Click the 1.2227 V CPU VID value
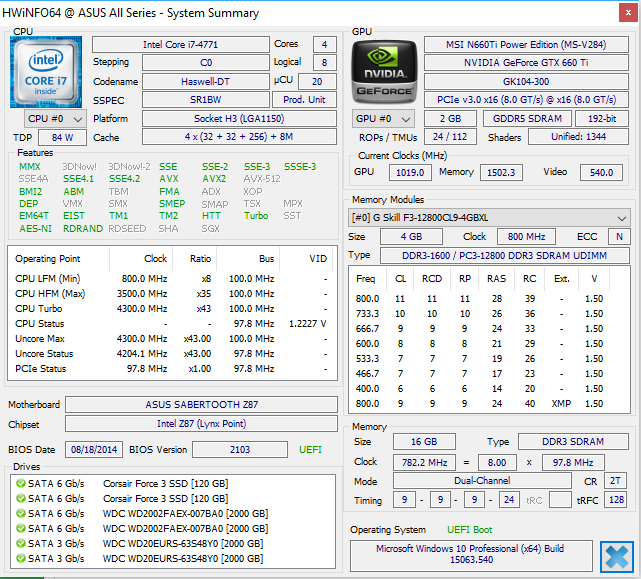Viewport: 641px width, 579px height. click(x=307, y=324)
